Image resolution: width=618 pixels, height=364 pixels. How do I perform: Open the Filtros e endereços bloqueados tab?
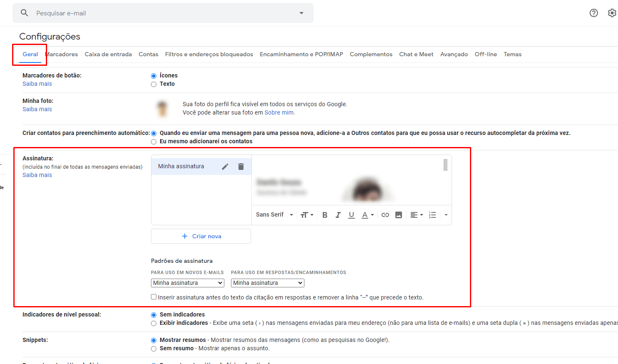click(x=209, y=54)
